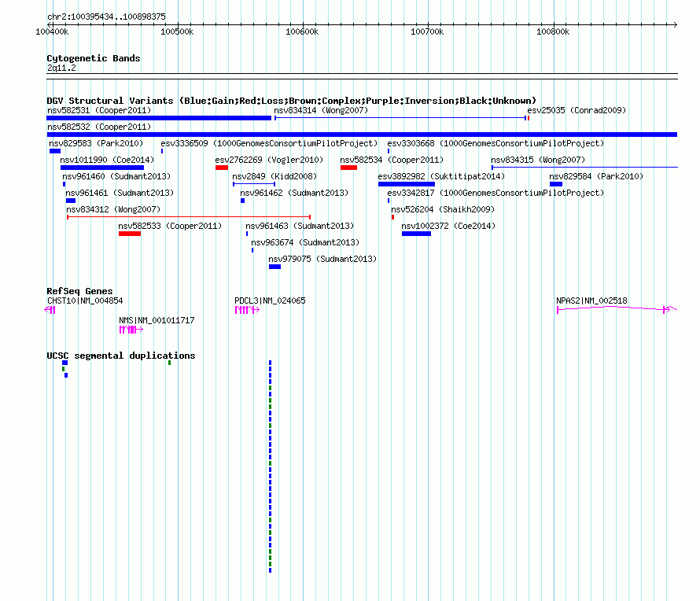Open the nsv961461 (Sudmant2013) label

120,193
